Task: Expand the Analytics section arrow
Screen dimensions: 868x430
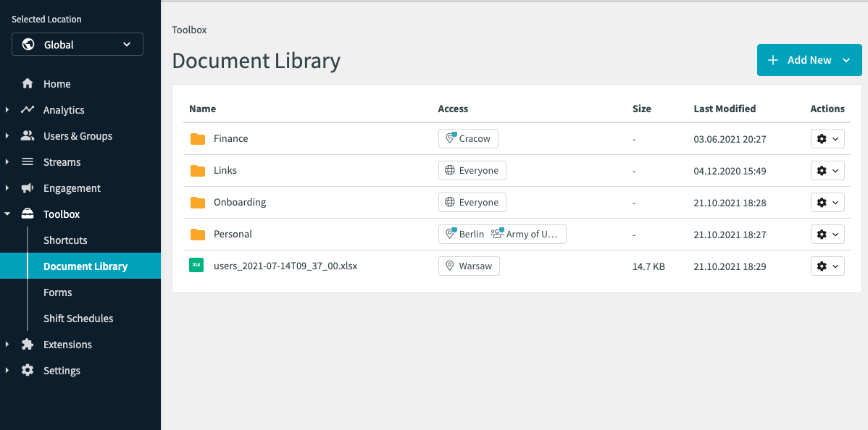Action: 7,109
